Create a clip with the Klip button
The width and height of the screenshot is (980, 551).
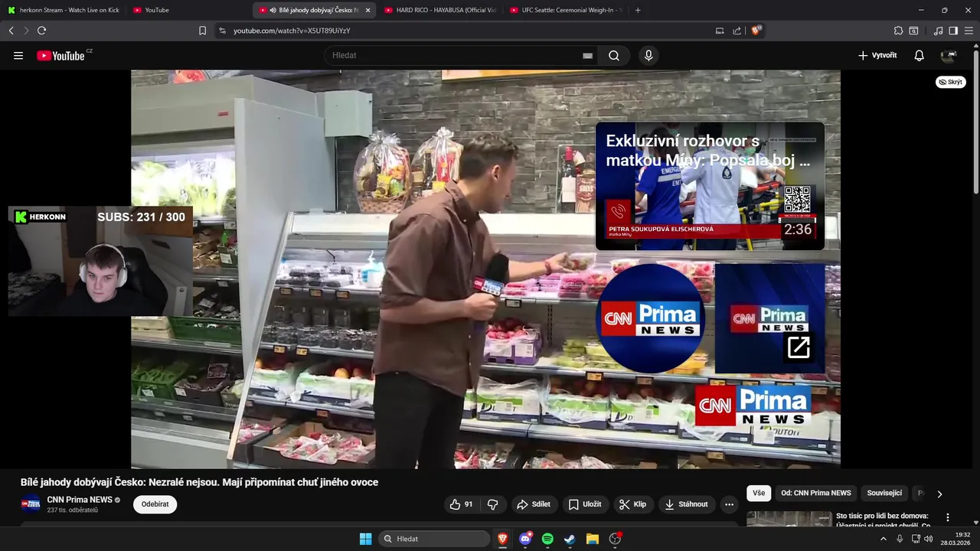pos(633,504)
